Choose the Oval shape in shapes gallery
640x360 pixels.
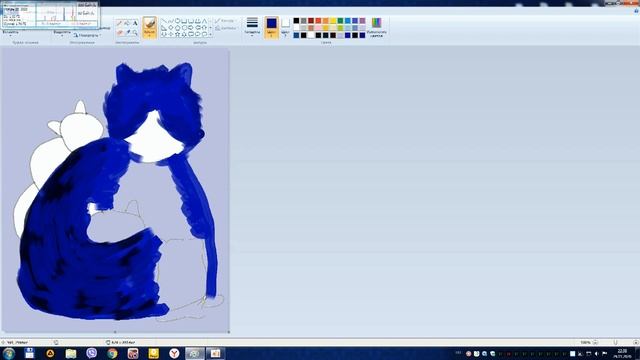pyautogui.click(x=178, y=21)
